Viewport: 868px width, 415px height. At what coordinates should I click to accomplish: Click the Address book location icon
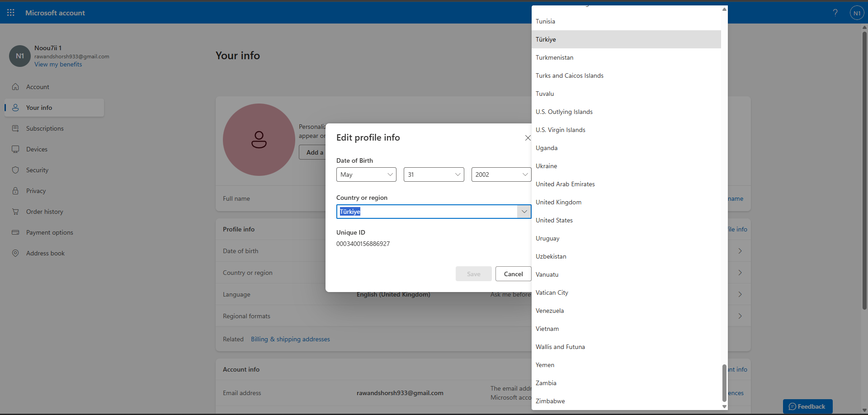15,253
